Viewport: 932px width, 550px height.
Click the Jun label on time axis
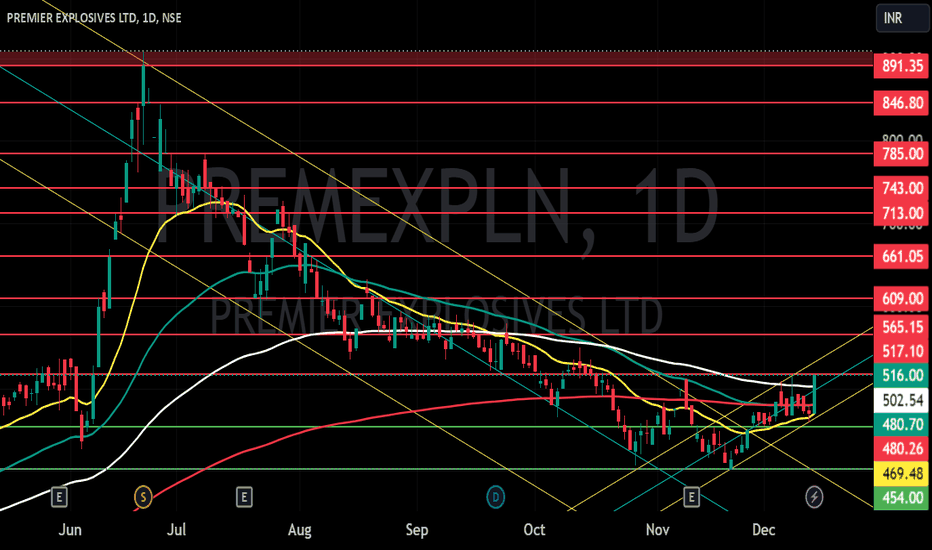click(70, 529)
